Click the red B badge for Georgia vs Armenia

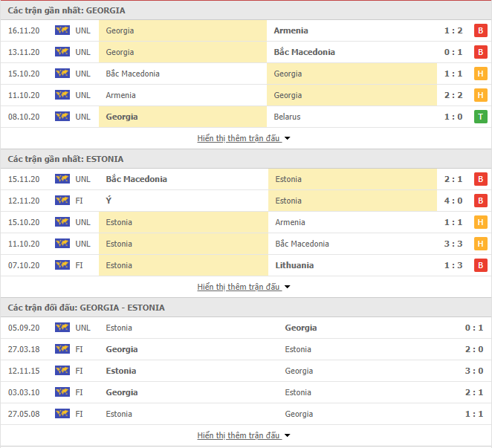coord(480,30)
